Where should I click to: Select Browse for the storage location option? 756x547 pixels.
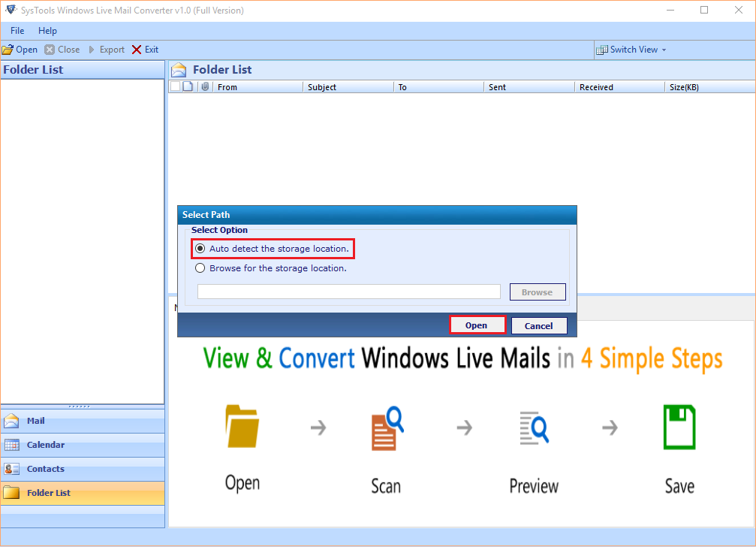point(200,268)
